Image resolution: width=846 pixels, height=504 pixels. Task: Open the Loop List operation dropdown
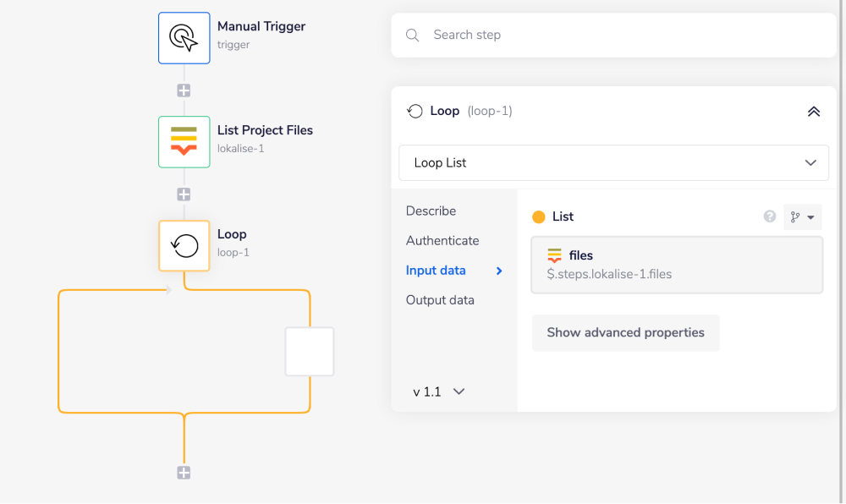[613, 162]
